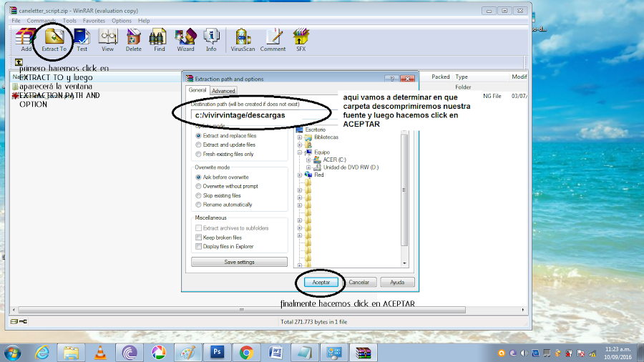Click the Test archive toolbar icon
This screenshot has width=644, height=362.
[x=82, y=40]
